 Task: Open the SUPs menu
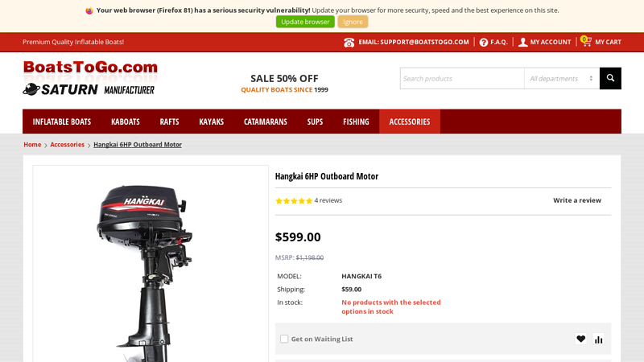pyautogui.click(x=315, y=122)
